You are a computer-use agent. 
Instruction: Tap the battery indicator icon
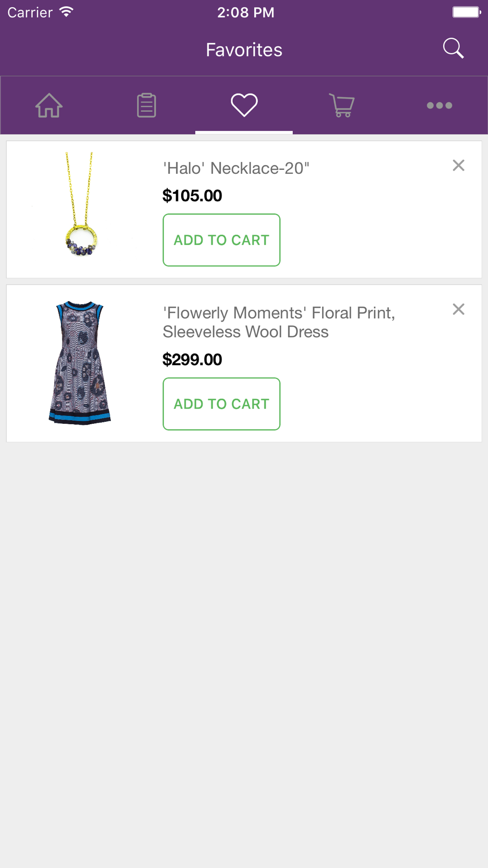467,12
